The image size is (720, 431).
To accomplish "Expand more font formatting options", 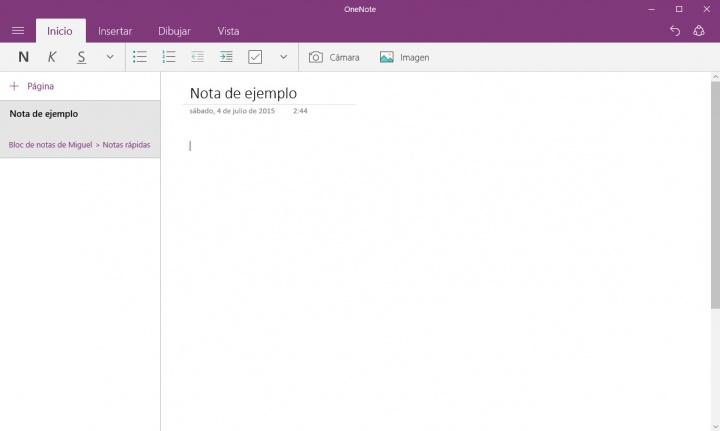I will [110, 57].
